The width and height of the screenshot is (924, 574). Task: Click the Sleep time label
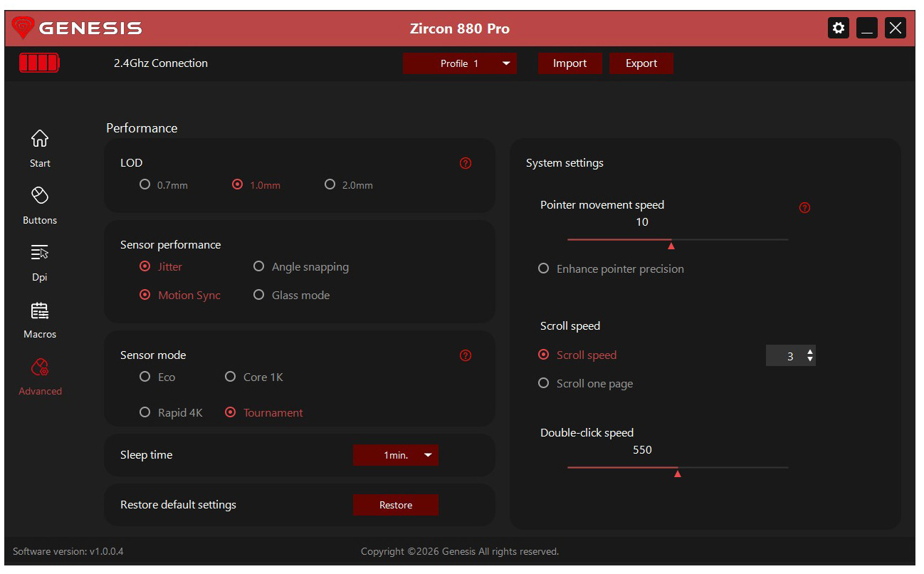pyautogui.click(x=146, y=455)
